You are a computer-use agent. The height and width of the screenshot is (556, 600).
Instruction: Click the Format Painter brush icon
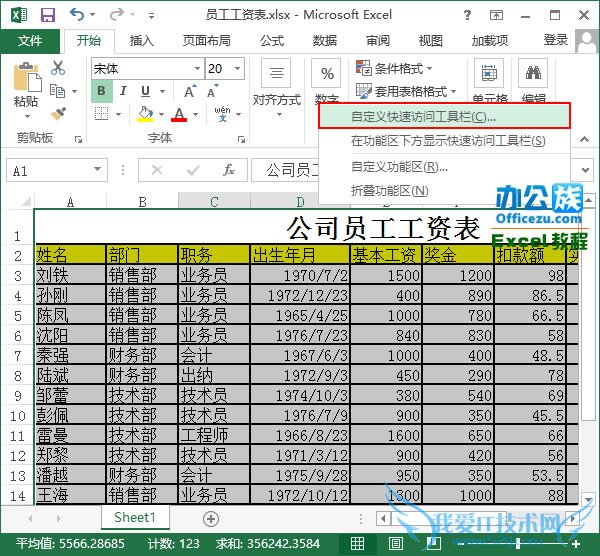coord(58,113)
